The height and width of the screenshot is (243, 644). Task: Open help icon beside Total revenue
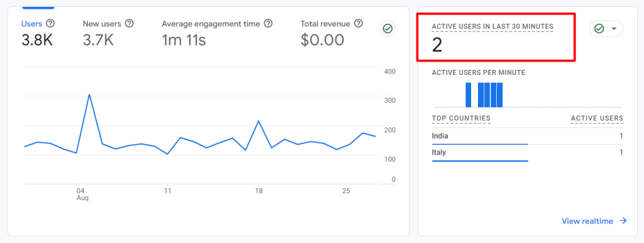pyautogui.click(x=358, y=23)
